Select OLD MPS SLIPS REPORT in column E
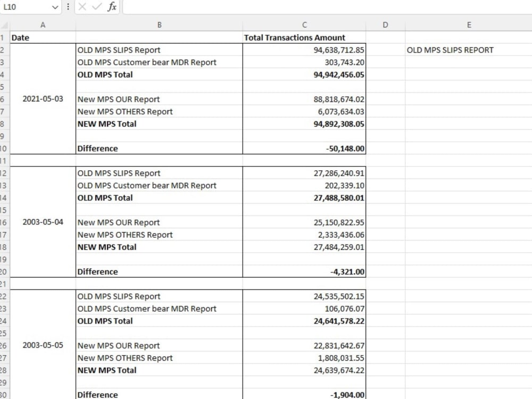 click(x=469, y=50)
